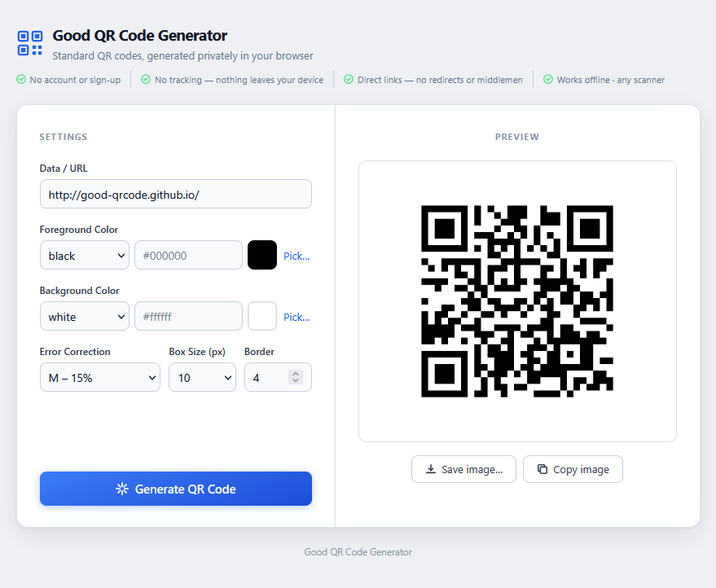
Task: Click the white background color swatch
Action: 261,316
